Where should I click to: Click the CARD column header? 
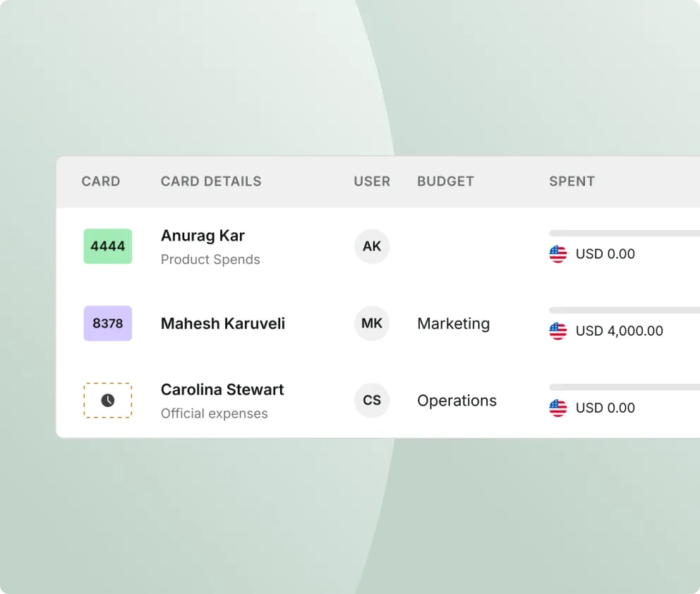tap(101, 181)
